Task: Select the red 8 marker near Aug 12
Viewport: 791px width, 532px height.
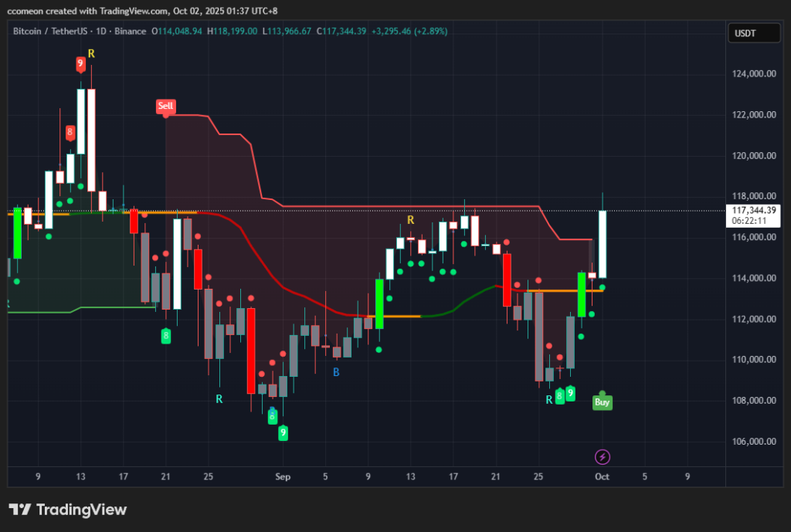Action: [x=70, y=132]
